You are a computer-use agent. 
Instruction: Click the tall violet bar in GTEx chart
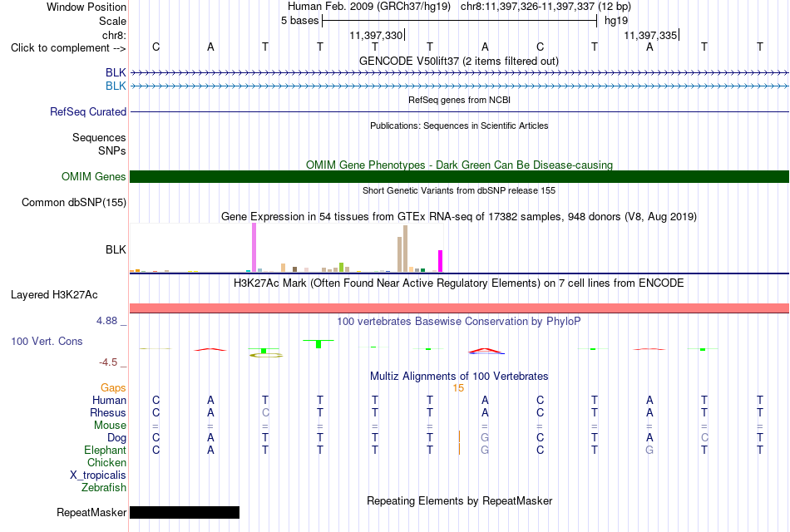point(254,248)
